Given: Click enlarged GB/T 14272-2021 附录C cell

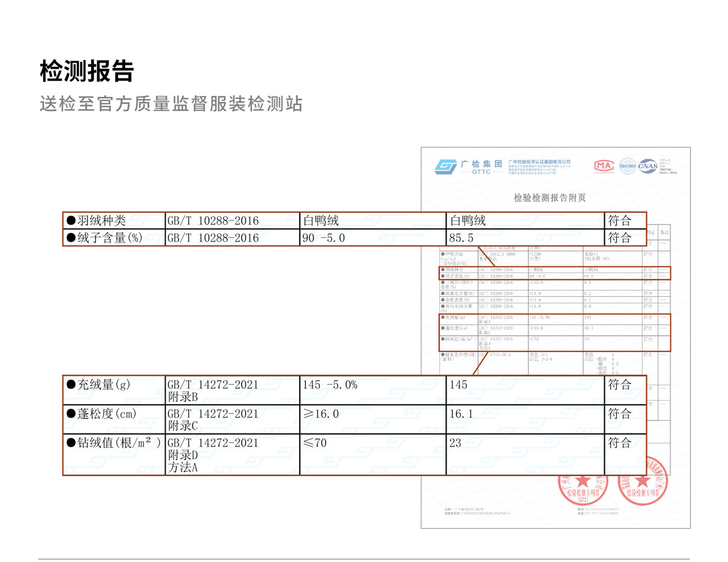Looking at the screenshot, I should [232, 419].
